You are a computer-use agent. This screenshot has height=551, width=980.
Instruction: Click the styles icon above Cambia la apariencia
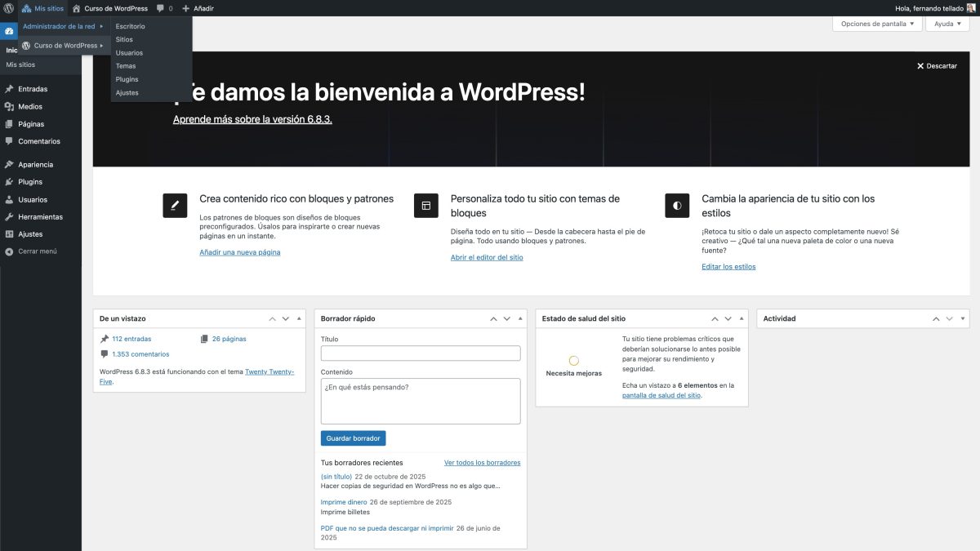(676, 205)
